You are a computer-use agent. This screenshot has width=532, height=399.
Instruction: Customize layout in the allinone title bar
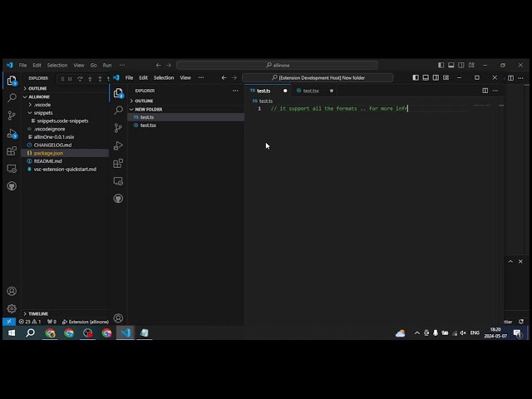pyautogui.click(x=471, y=65)
